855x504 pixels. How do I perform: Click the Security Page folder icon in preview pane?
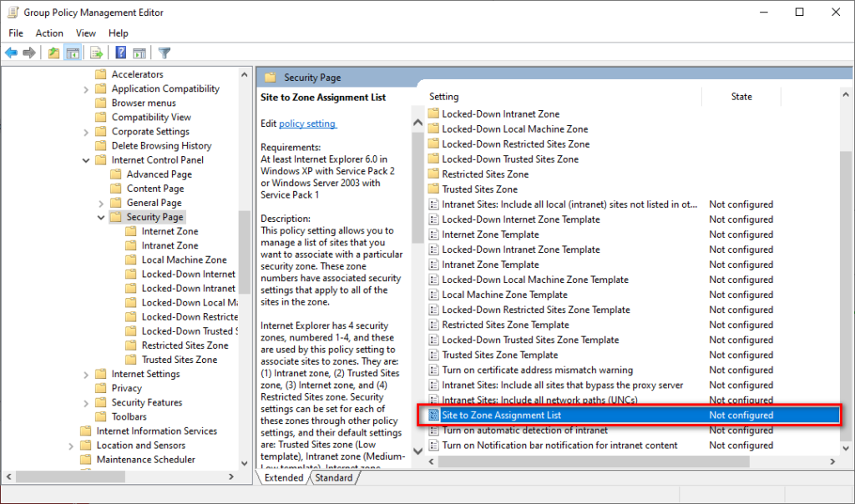(x=270, y=75)
